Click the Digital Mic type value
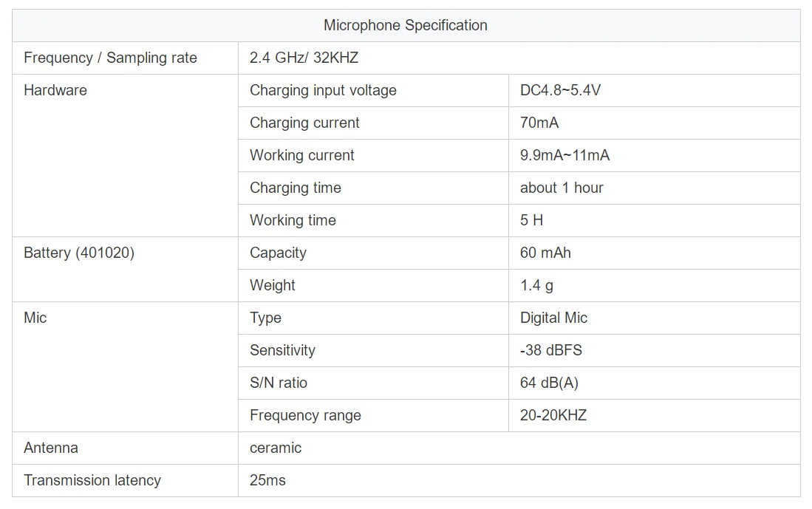The height and width of the screenshot is (509, 812). (x=553, y=318)
